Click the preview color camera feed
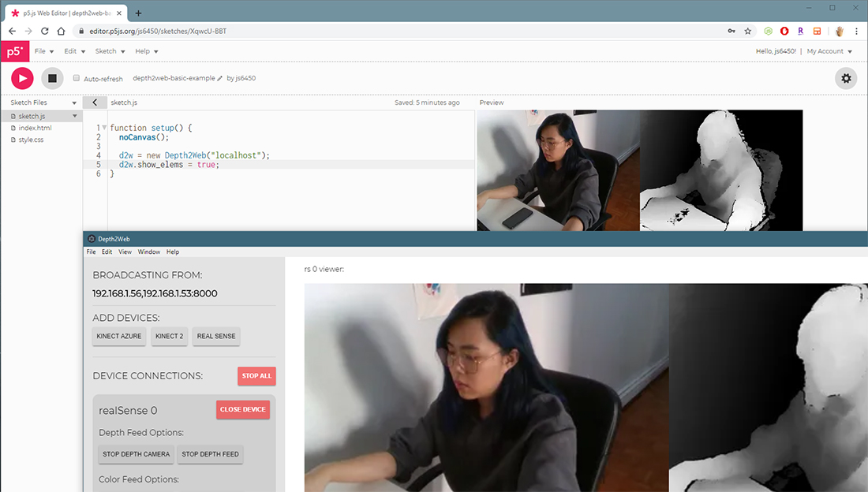Viewport: 868px width, 492px height. pyautogui.click(x=558, y=170)
